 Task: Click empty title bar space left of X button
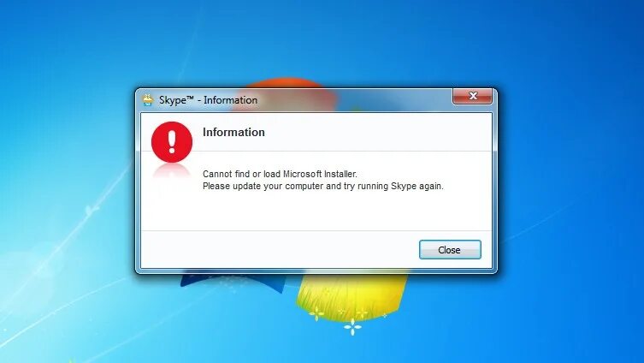pyautogui.click(x=353, y=100)
